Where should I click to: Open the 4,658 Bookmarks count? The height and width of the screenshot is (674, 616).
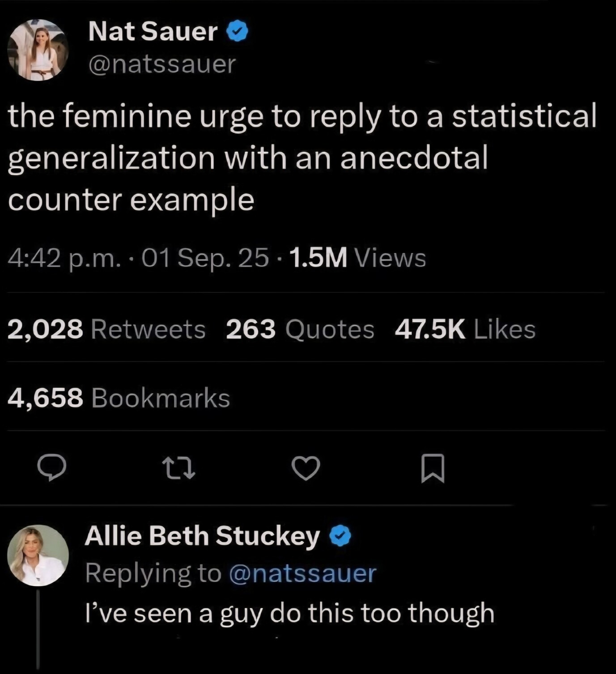click(x=119, y=398)
